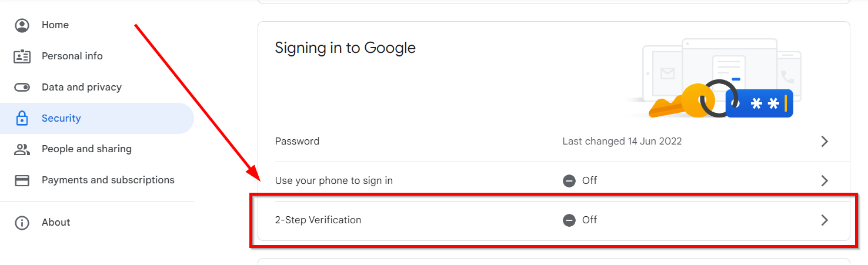Click the Payments credit card icon
Viewport: 868px width, 265px height.
(x=22, y=180)
